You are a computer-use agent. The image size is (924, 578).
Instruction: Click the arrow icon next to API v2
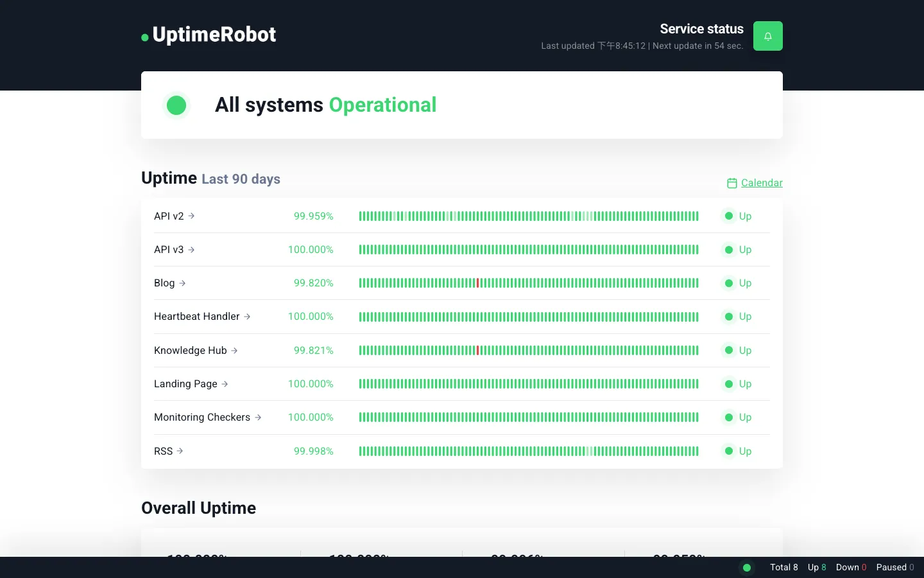pos(191,216)
